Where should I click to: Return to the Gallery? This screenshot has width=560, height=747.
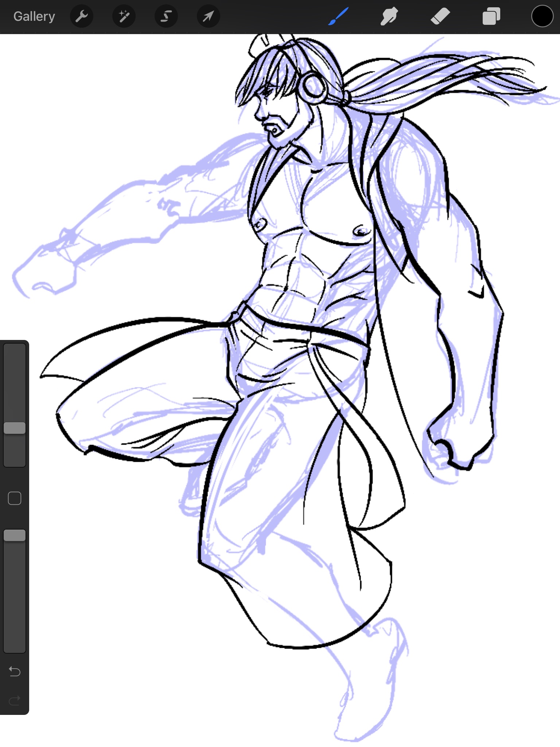coord(34,16)
